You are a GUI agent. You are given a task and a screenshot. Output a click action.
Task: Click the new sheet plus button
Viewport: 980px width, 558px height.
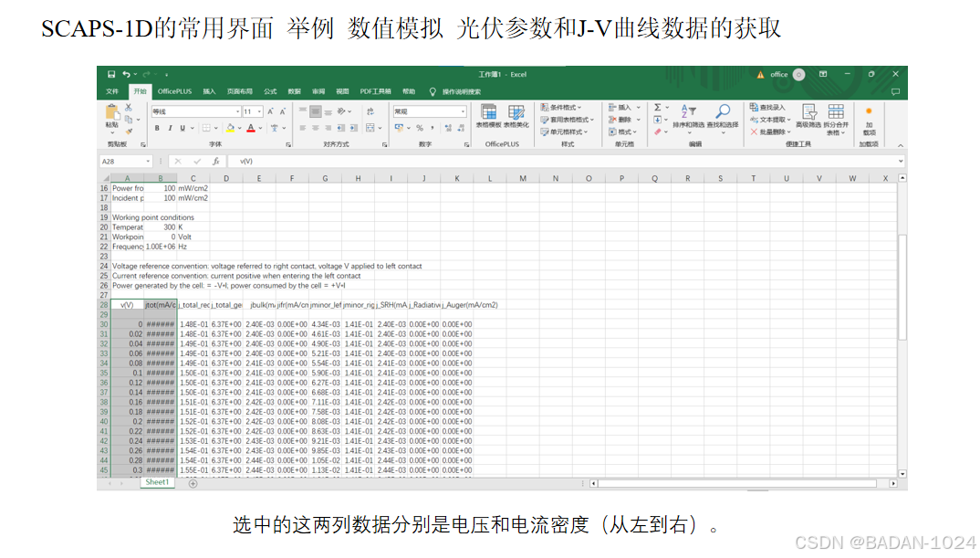click(193, 483)
